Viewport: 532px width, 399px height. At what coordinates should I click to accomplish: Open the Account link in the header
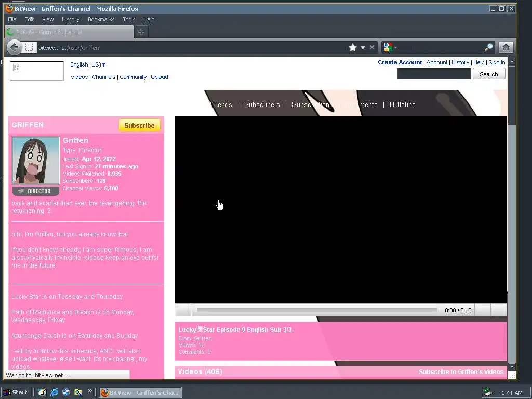(x=436, y=62)
